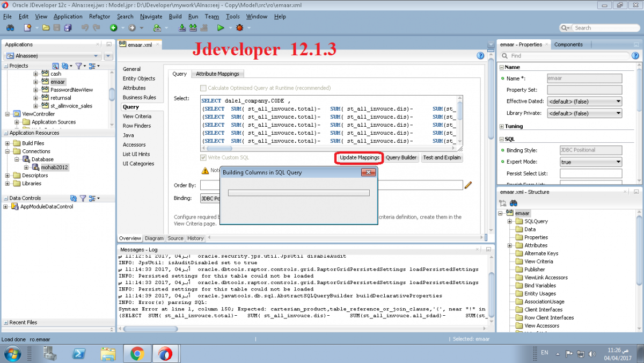Enable Calculate Optimized Query at Runtime
644x363 pixels.
point(203,88)
